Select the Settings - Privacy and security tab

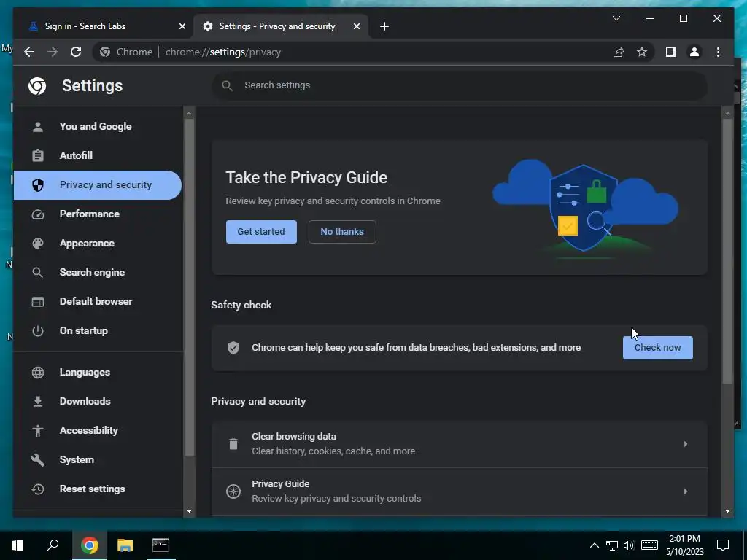click(281, 26)
